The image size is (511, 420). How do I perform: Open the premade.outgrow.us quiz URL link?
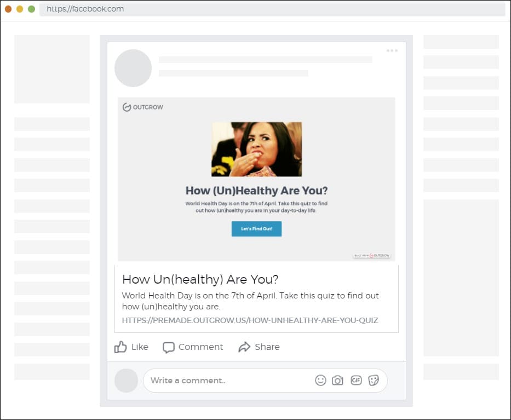250,320
